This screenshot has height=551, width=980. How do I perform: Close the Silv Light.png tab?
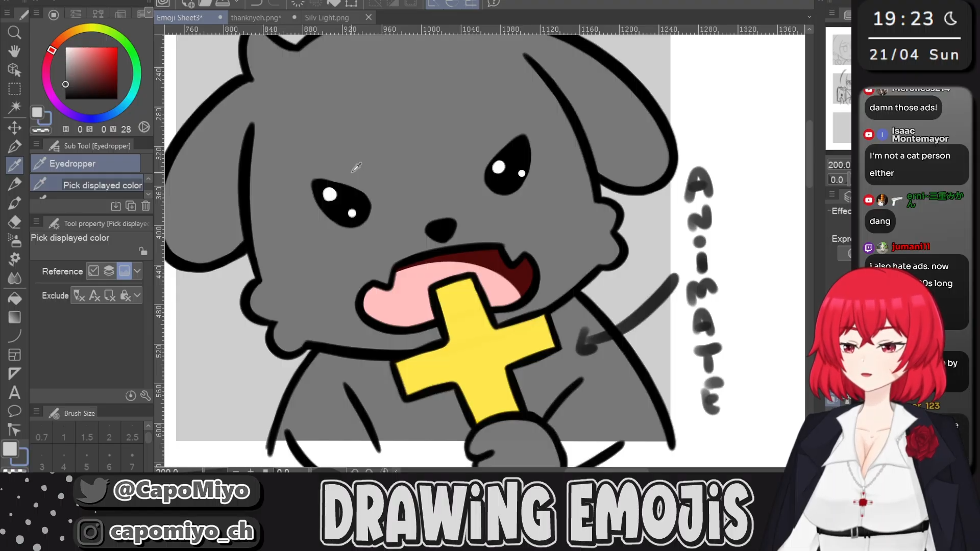click(x=369, y=17)
